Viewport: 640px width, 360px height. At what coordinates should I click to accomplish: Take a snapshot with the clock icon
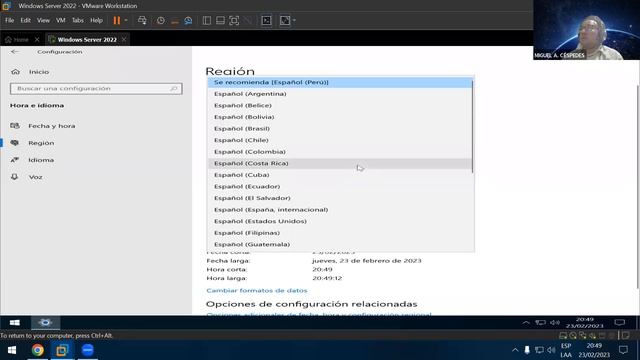[x=161, y=20]
